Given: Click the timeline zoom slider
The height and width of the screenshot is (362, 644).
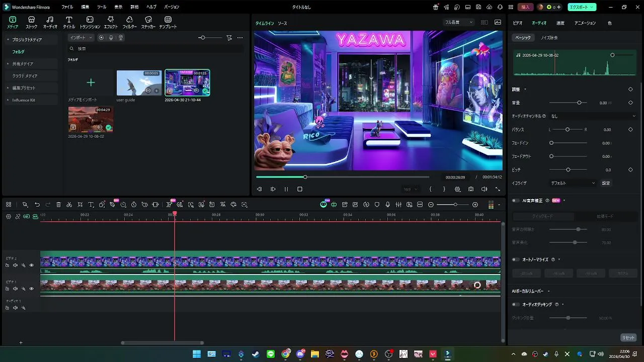Looking at the screenshot, I should [453, 205].
